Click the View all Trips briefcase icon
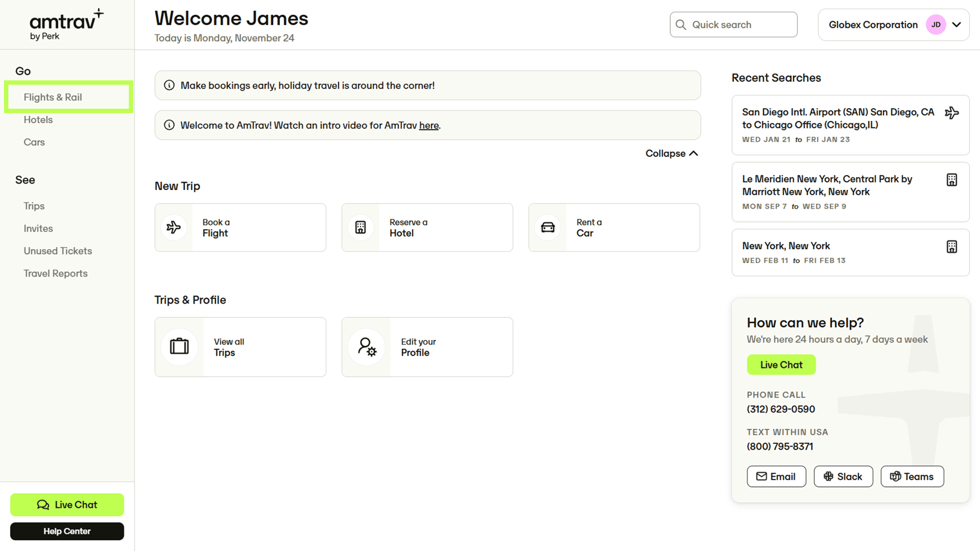Screen dimensions: 980x551 [180, 347]
